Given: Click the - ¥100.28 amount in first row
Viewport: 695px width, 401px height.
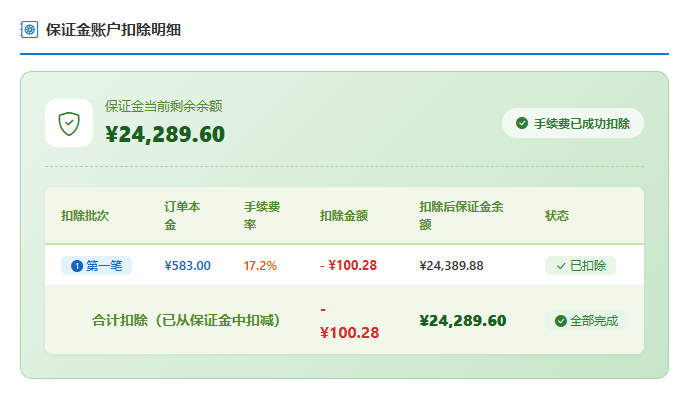Looking at the screenshot, I should pos(348,265).
